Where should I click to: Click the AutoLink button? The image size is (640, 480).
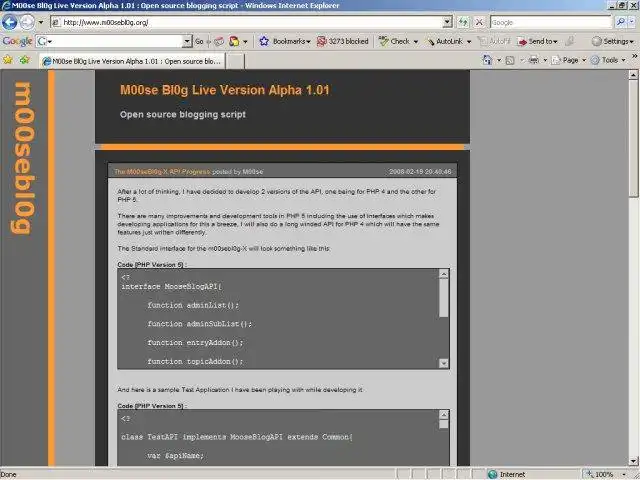(x=445, y=41)
